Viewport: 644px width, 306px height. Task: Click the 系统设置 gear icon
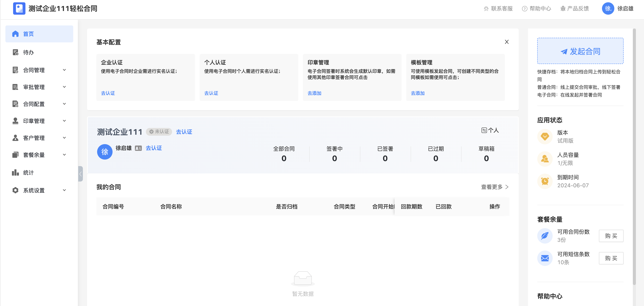coord(15,190)
